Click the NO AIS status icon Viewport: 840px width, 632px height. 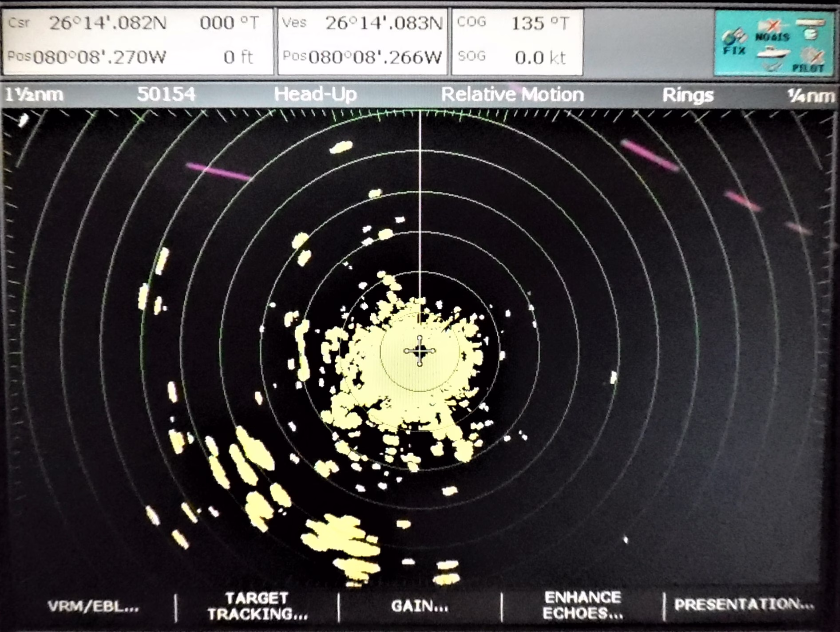(773, 31)
